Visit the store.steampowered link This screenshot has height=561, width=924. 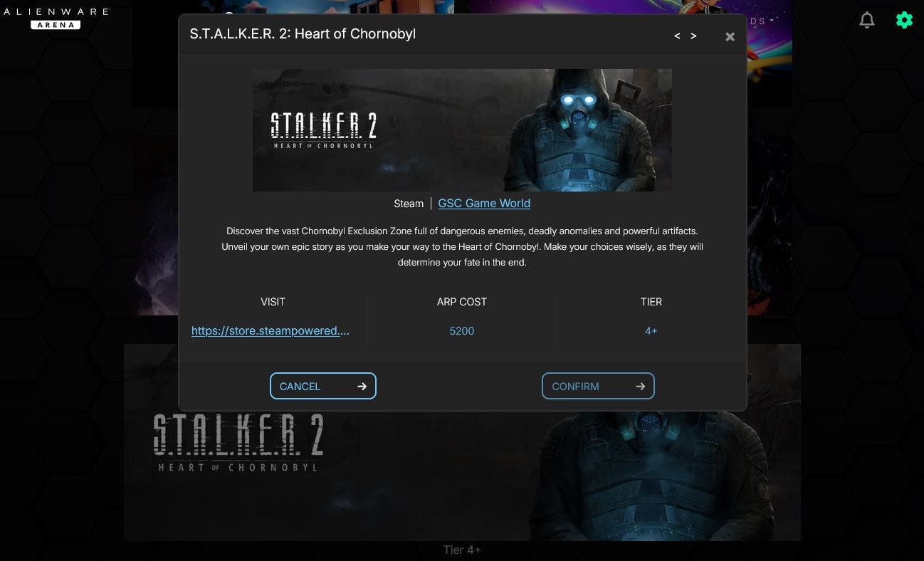pyautogui.click(x=271, y=330)
